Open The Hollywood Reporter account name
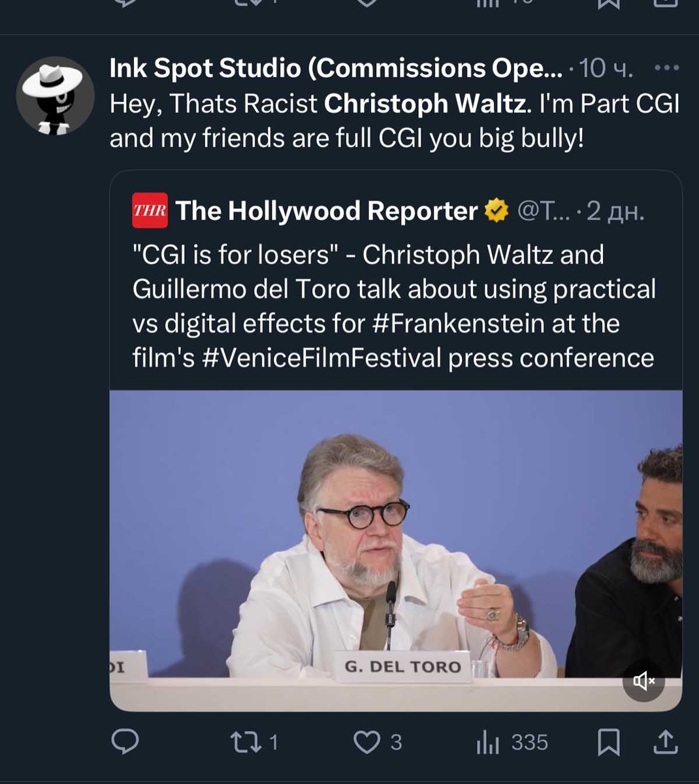 coord(326,211)
